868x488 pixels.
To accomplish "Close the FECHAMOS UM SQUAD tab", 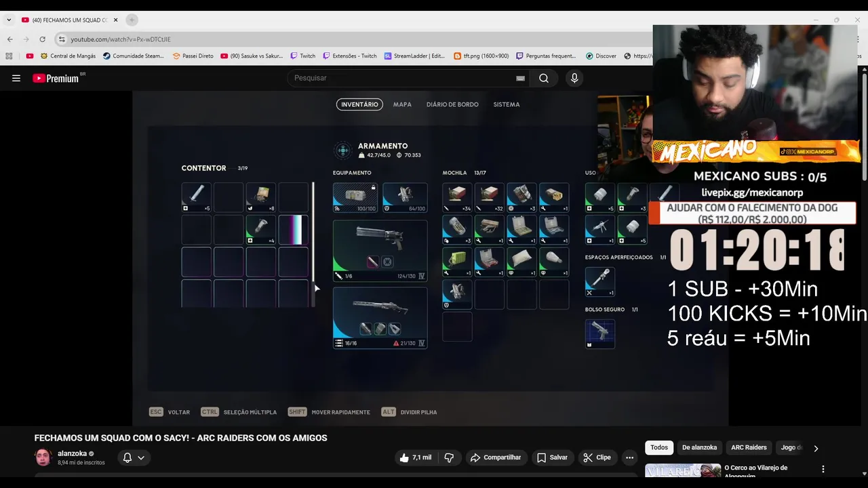I will click(116, 20).
